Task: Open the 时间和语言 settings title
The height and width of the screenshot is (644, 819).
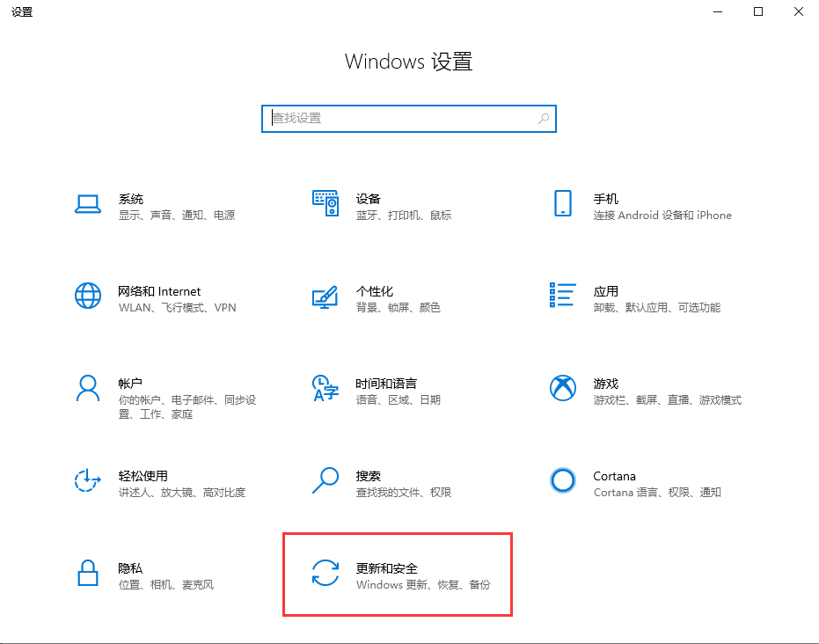Action: (x=386, y=384)
